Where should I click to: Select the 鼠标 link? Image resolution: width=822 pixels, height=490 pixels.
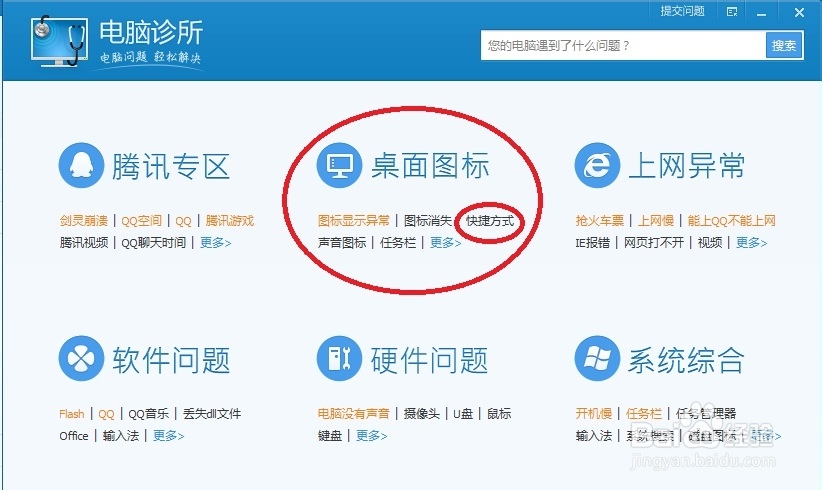[499, 414]
